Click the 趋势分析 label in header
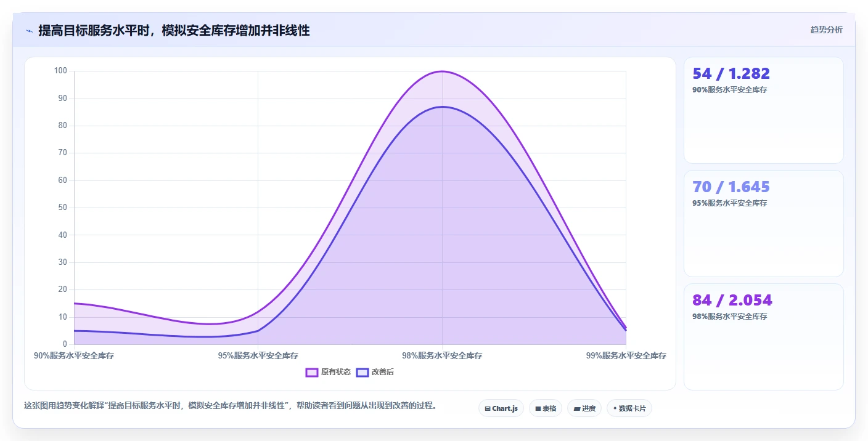The height and width of the screenshot is (441, 868). [826, 30]
